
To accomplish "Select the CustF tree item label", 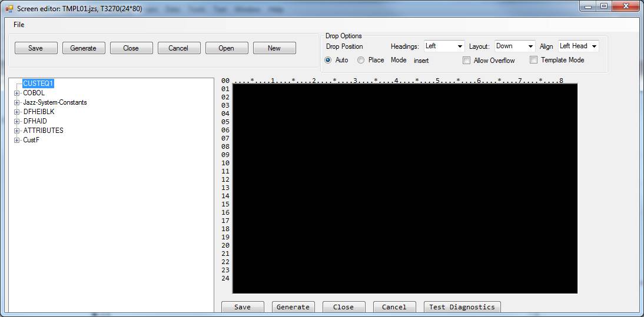I will click(x=31, y=140).
